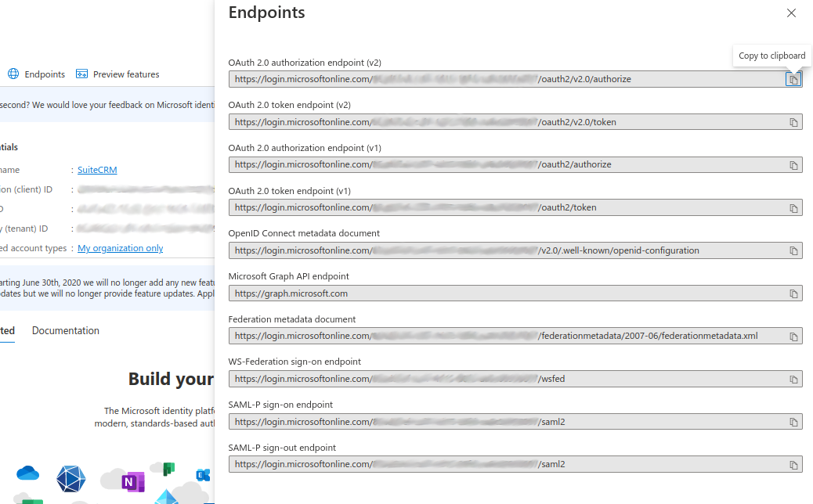The width and height of the screenshot is (813, 504).
Task: Select the Get started tab
Action: (6, 330)
